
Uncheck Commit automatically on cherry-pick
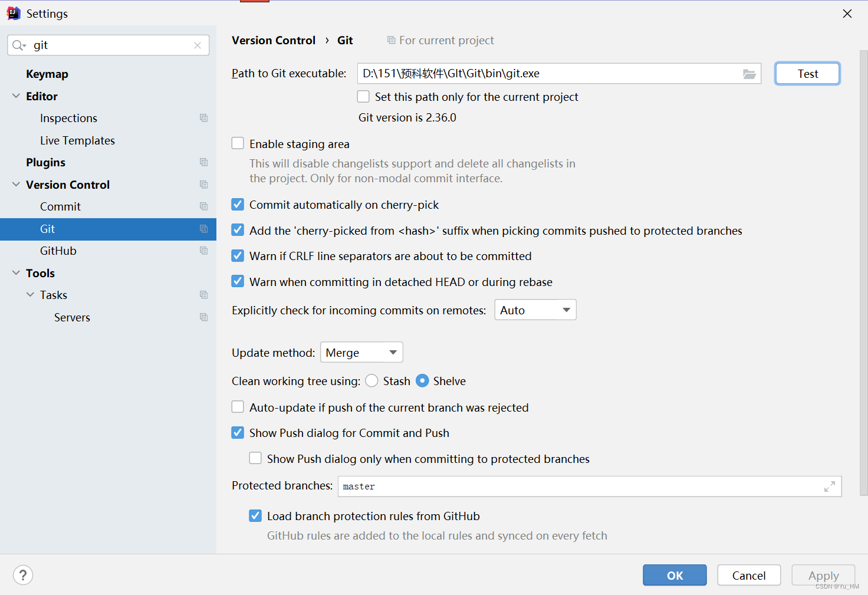[x=238, y=204]
